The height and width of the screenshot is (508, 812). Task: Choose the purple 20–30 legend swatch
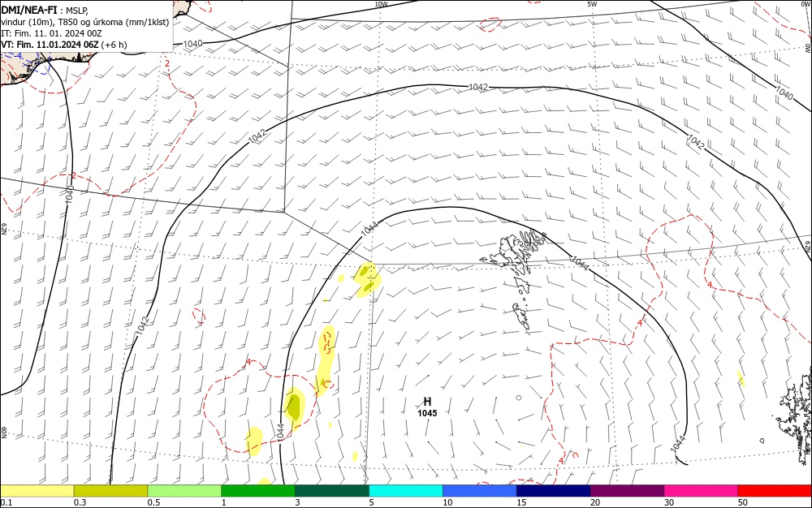click(x=627, y=491)
